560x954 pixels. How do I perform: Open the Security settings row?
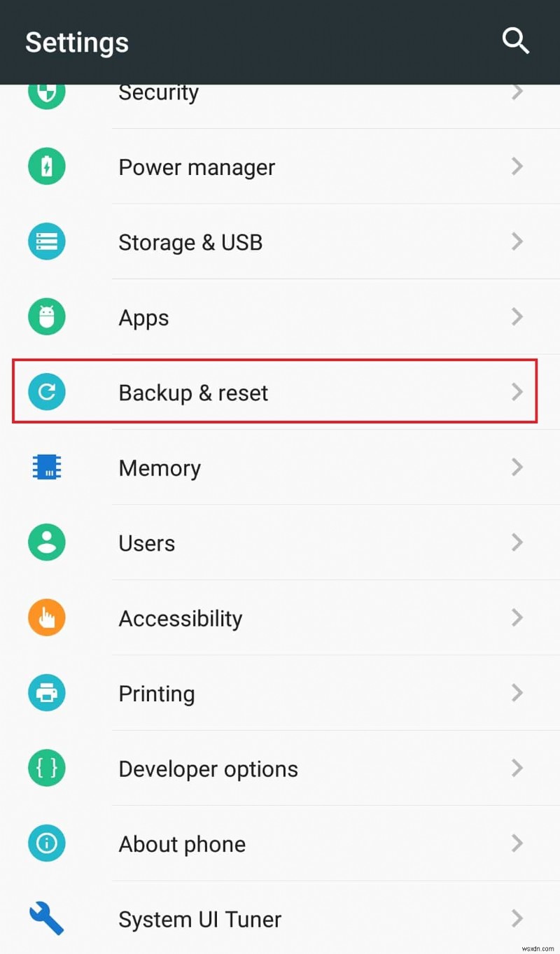159,94
